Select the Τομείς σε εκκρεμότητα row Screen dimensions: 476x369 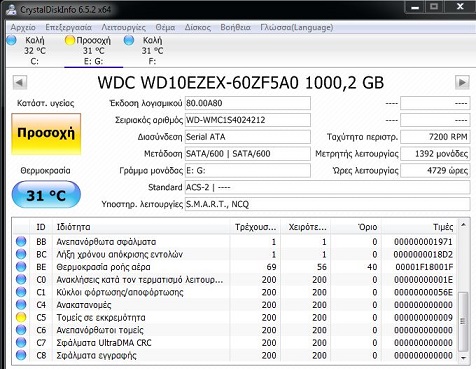tap(235, 317)
